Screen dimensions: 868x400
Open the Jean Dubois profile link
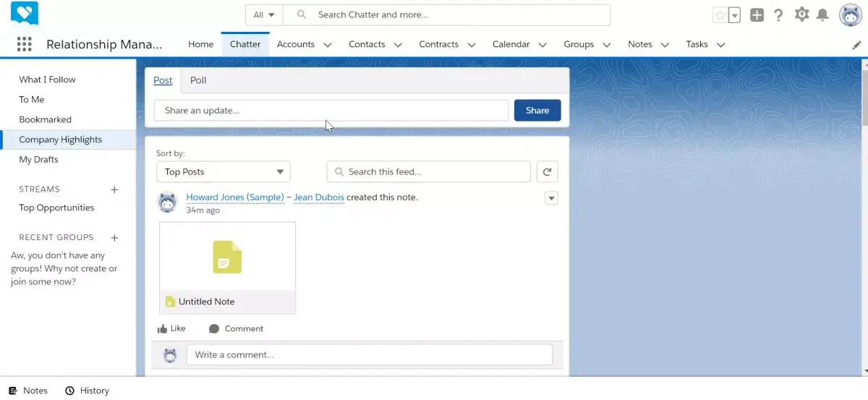point(319,197)
